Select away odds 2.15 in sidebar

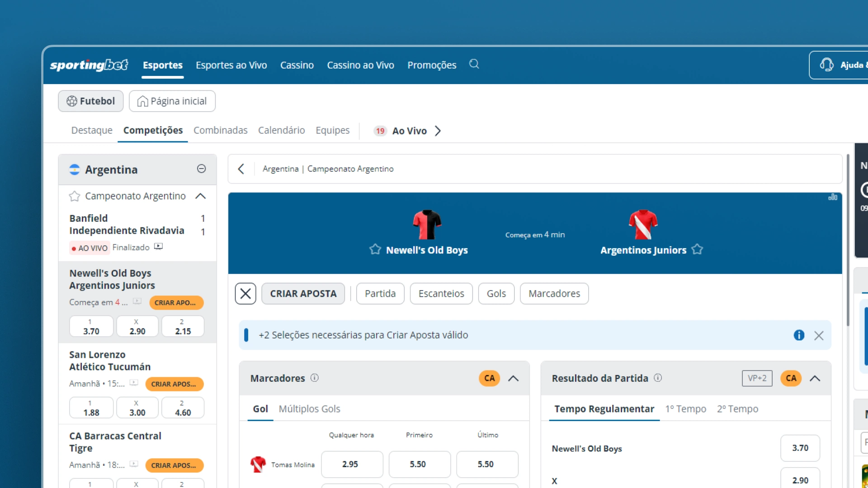[x=183, y=326]
